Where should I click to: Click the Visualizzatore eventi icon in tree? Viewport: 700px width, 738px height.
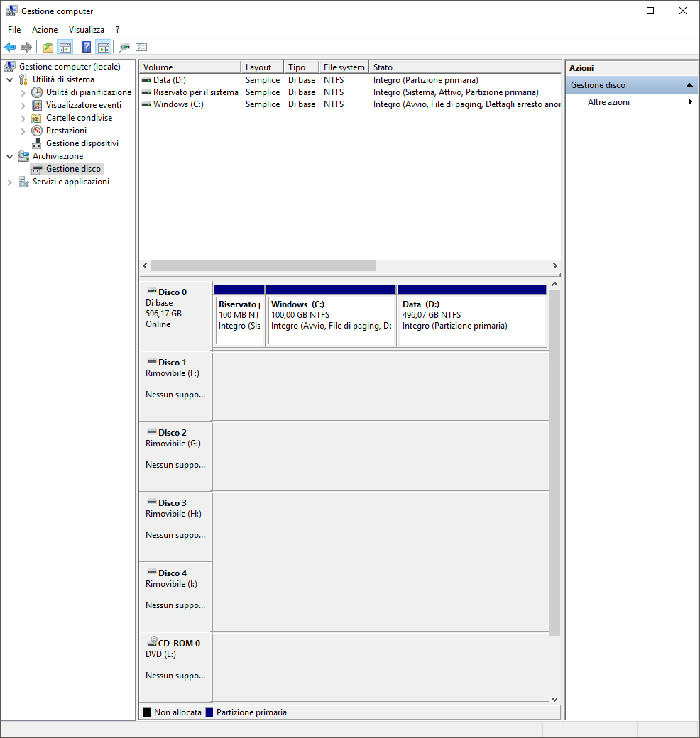tap(37, 105)
